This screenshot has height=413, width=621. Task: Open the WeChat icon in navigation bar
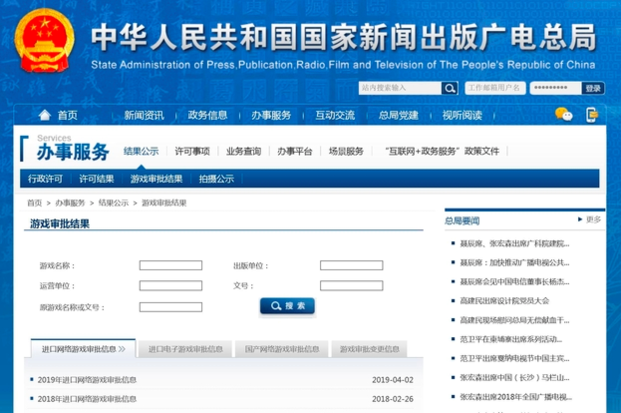pos(564,115)
